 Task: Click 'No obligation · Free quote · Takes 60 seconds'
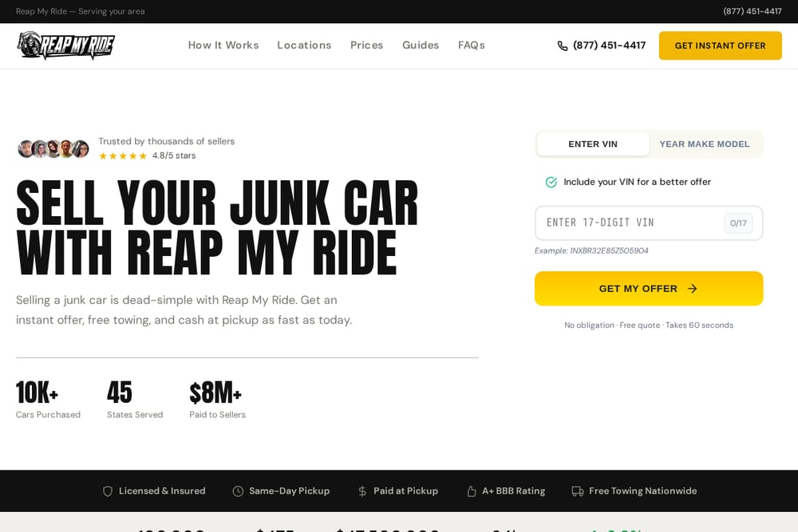coord(648,325)
